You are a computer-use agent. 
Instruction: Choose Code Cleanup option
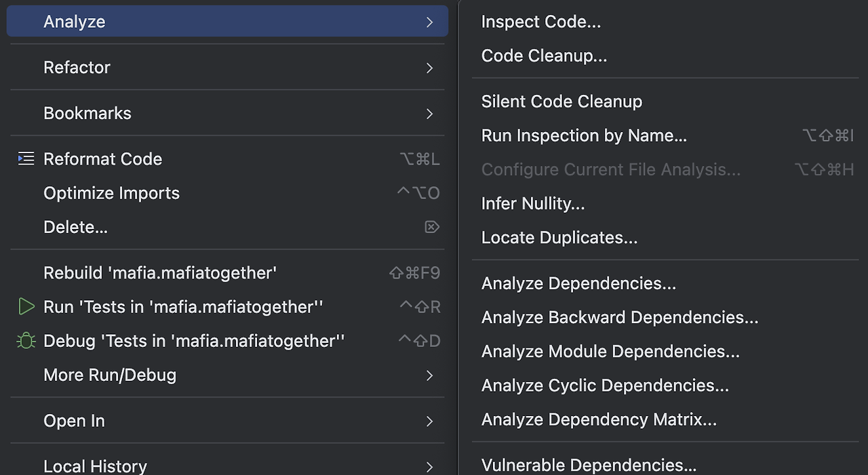(544, 56)
